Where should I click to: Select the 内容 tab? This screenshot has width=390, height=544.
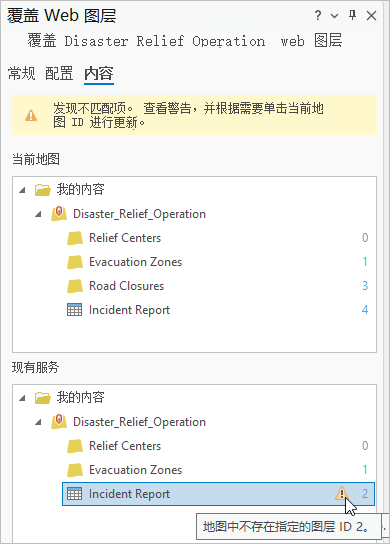[99, 74]
